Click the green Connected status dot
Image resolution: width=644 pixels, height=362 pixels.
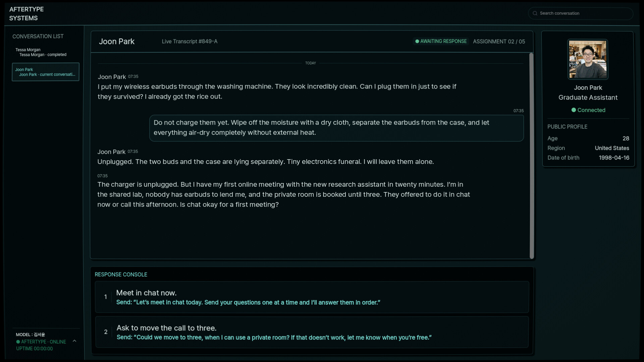(x=574, y=110)
